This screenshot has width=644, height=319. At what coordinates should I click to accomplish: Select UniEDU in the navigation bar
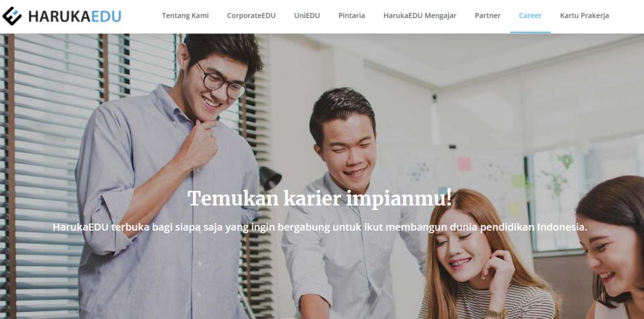307,15
